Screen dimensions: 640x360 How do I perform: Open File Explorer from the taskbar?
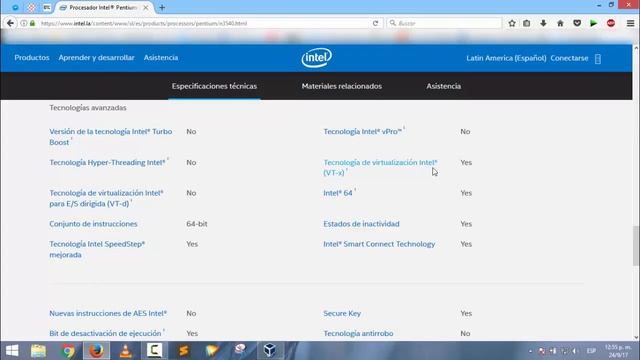coord(38,351)
